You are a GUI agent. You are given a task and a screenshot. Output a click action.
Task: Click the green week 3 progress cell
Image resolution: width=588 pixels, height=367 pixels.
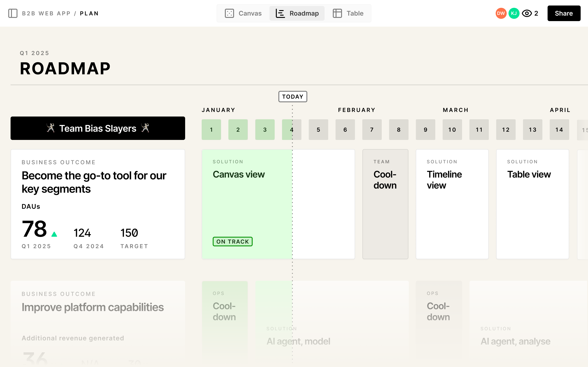(x=265, y=129)
